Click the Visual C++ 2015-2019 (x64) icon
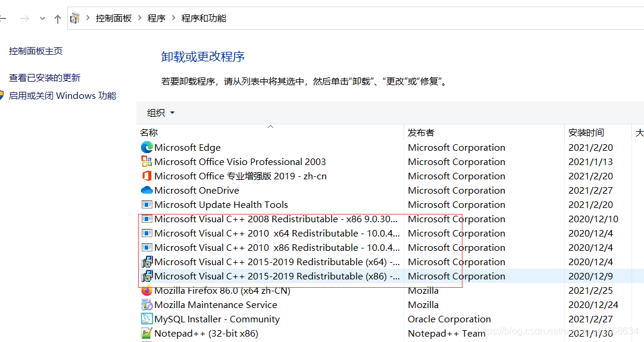Screen dimensions: 644x342 pos(146,262)
